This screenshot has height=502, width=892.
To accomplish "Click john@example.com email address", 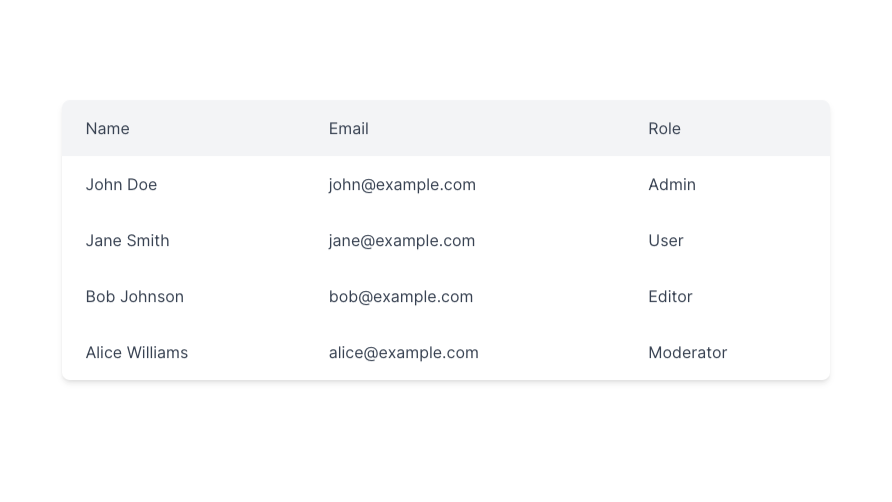I will point(402,185).
